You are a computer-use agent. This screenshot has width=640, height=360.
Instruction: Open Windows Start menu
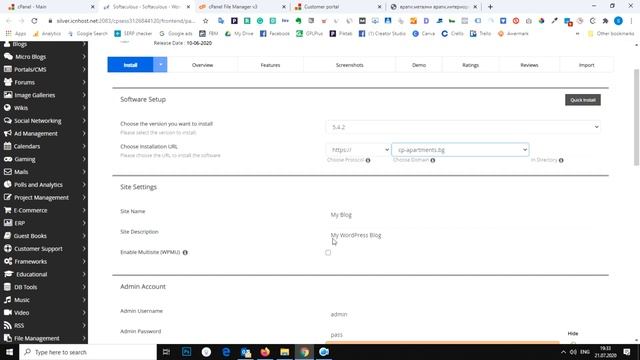point(9,352)
